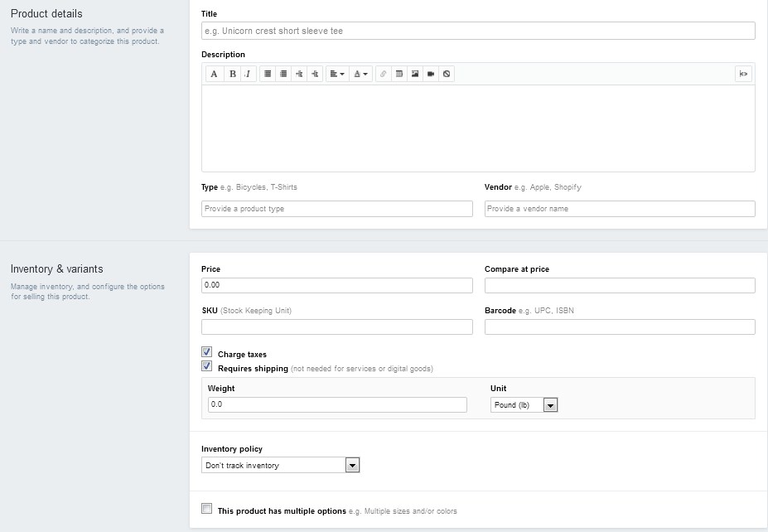Open the text color dropdown
The height and width of the screenshot is (532, 768).
[360, 74]
